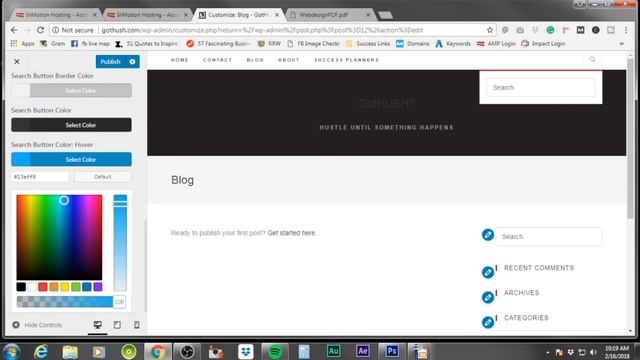Click the opacity alpha slider bar
The width and height of the screenshot is (640, 360).
65,302
